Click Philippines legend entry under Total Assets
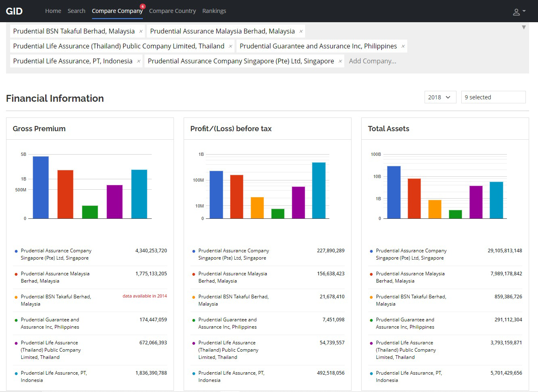This screenshot has height=392, width=538. [405, 323]
